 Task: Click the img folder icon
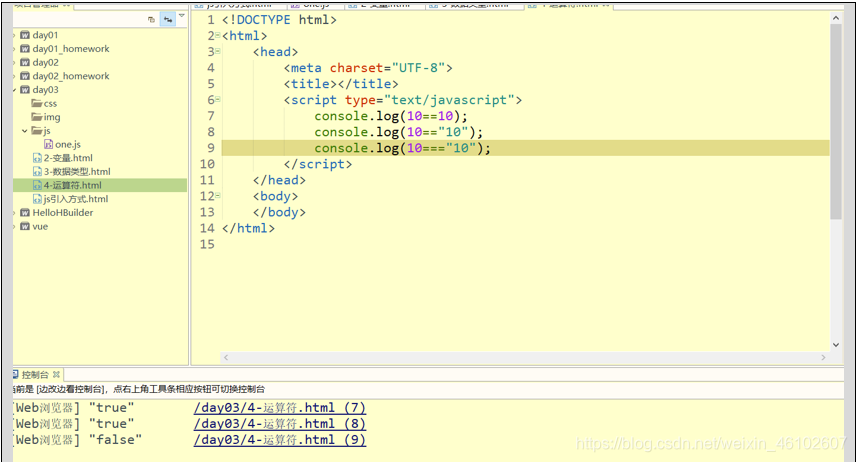tap(37, 117)
